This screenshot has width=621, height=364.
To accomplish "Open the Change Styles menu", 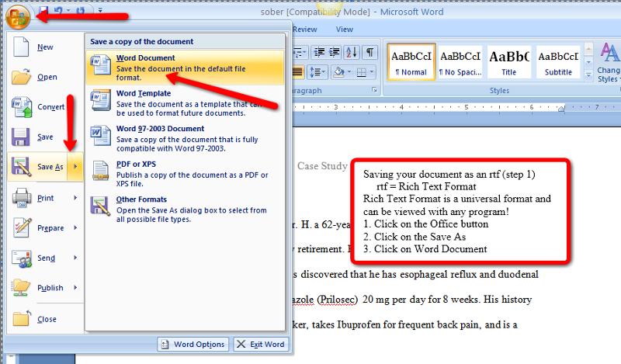I will 609,63.
